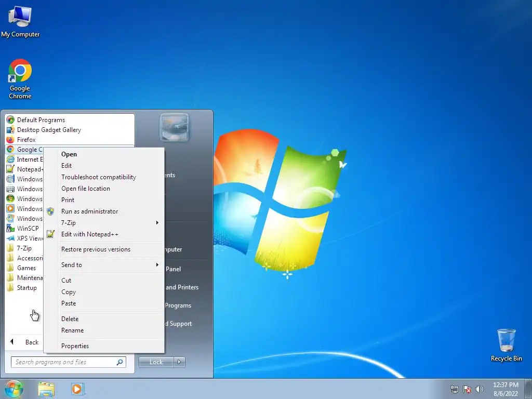Viewport: 532px width, 399px height.
Task: Select the Recycle Bin desktop icon
Action: (506, 345)
